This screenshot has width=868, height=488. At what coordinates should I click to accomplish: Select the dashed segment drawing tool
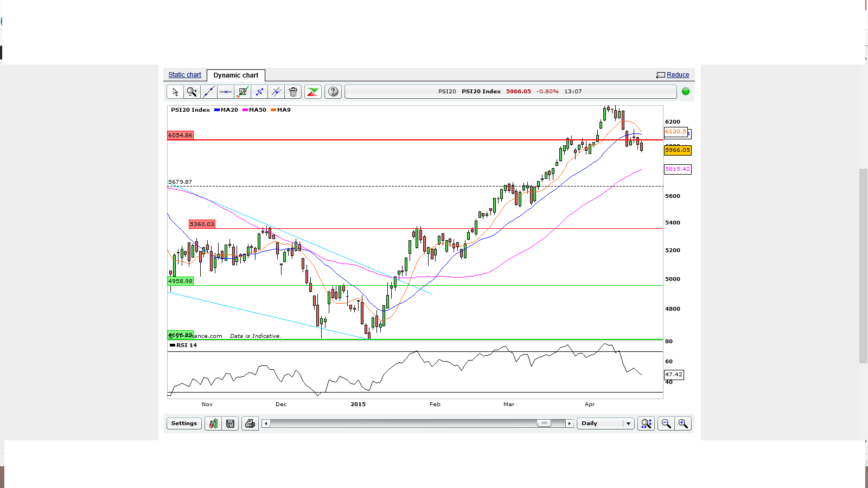[259, 92]
